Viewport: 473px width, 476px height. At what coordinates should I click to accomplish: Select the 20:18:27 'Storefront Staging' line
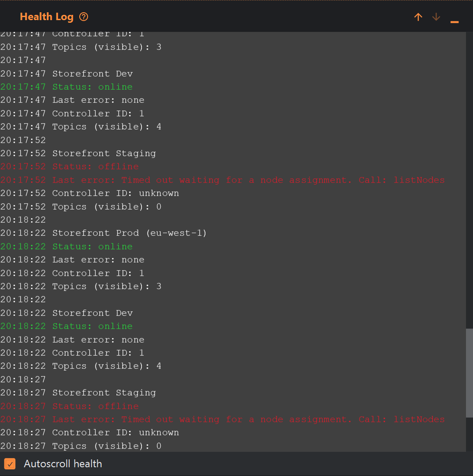point(78,393)
